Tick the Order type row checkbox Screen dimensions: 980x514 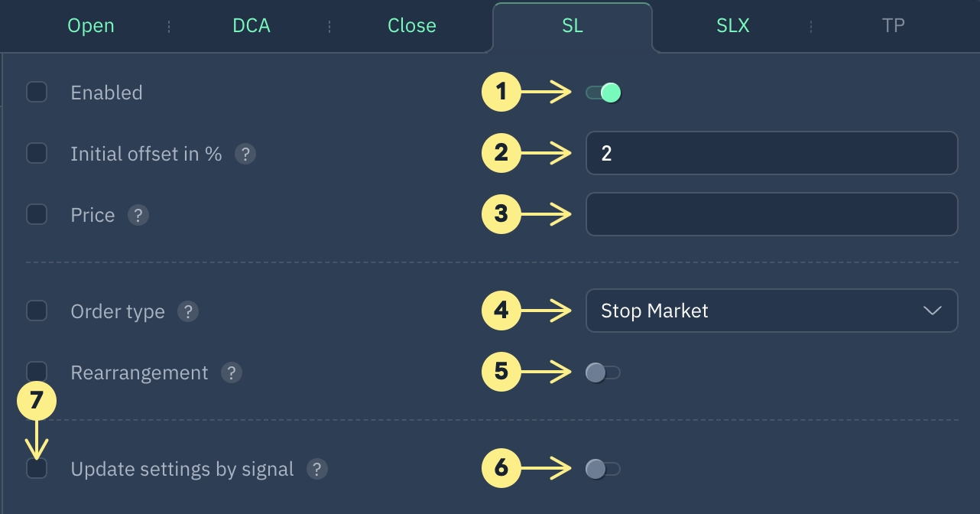tap(37, 311)
